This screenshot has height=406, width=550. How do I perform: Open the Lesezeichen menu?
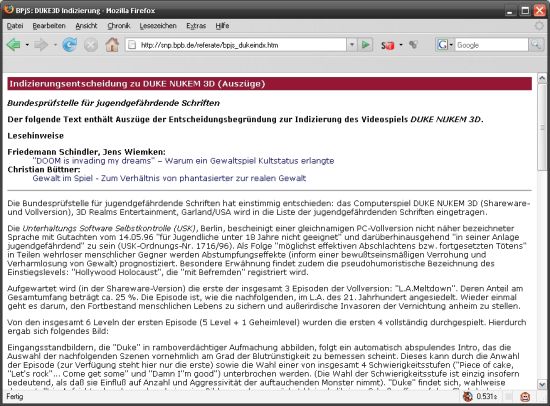pyautogui.click(x=158, y=26)
